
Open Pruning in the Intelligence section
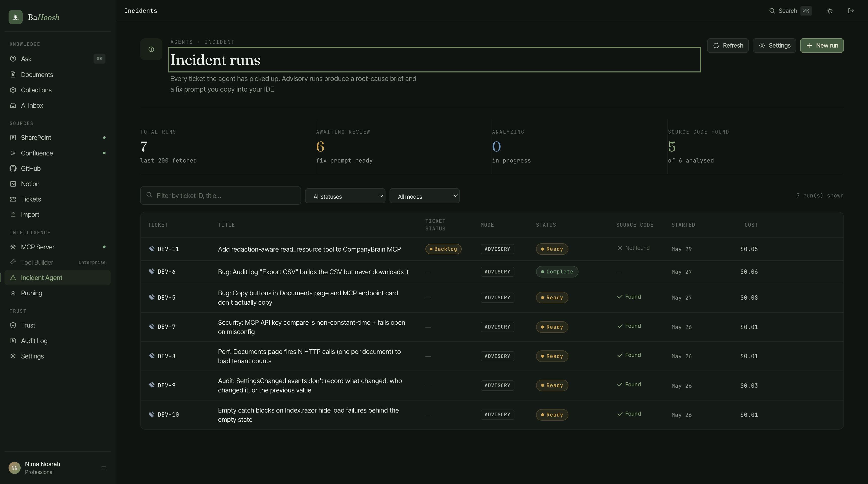click(57, 293)
